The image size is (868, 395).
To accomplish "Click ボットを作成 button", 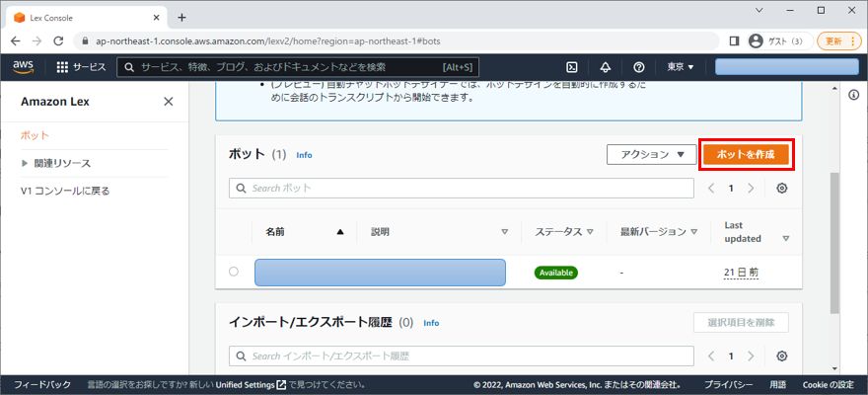I will tap(746, 155).
